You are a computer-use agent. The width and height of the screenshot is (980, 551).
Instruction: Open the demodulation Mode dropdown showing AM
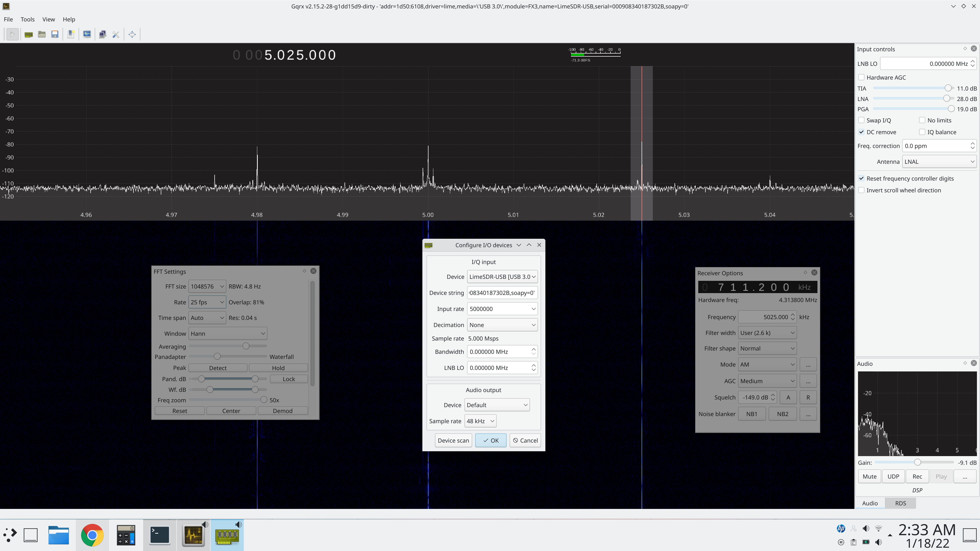[767, 364]
